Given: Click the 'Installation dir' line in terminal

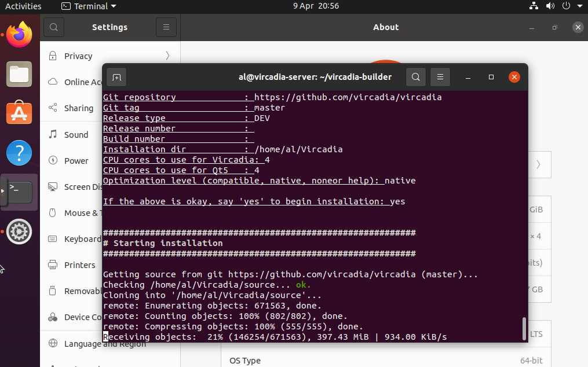Looking at the screenshot, I should click(x=223, y=149).
